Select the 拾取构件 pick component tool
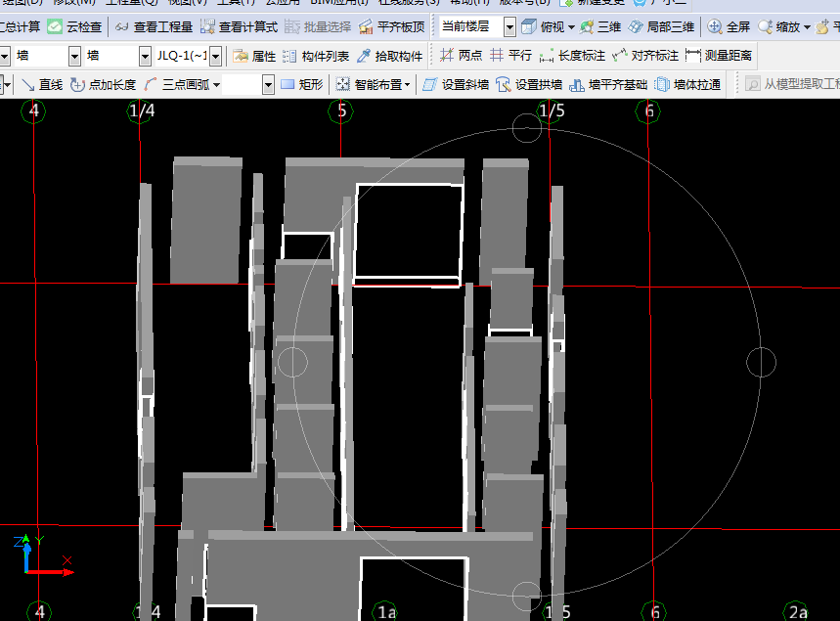 (389, 56)
